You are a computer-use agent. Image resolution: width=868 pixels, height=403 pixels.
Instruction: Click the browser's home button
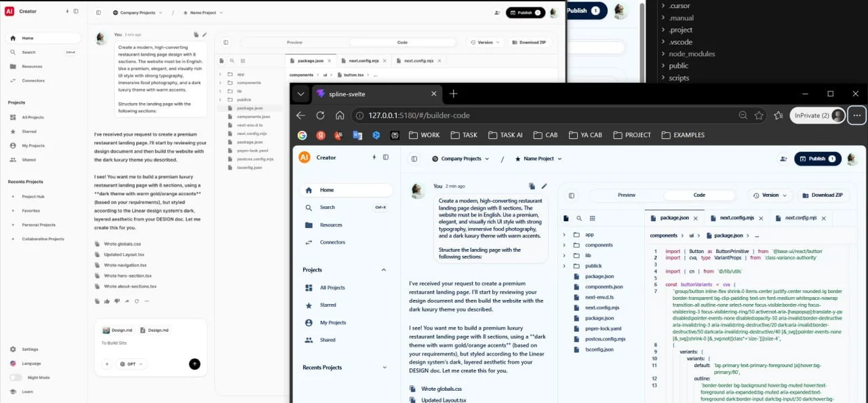340,115
